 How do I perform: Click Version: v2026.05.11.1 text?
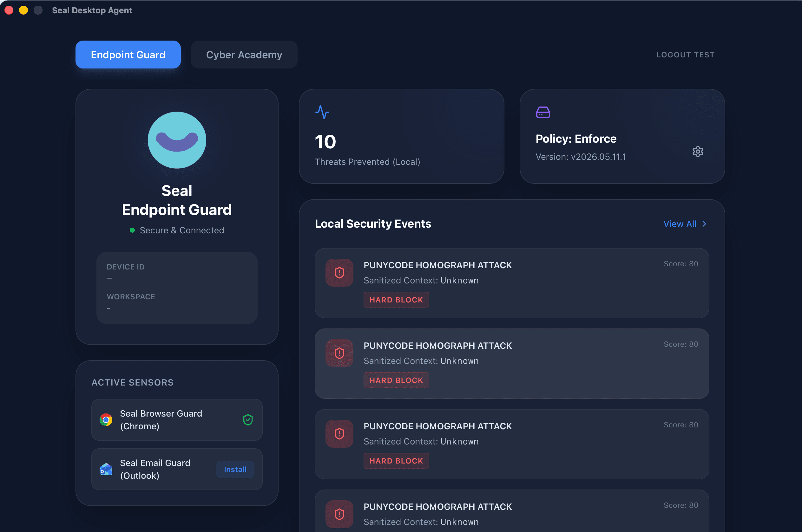point(581,157)
